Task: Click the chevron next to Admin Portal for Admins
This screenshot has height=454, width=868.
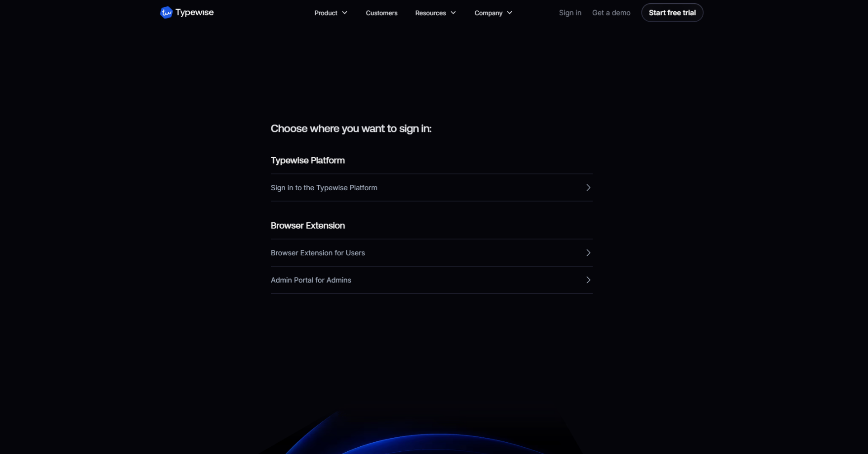Action: click(588, 280)
